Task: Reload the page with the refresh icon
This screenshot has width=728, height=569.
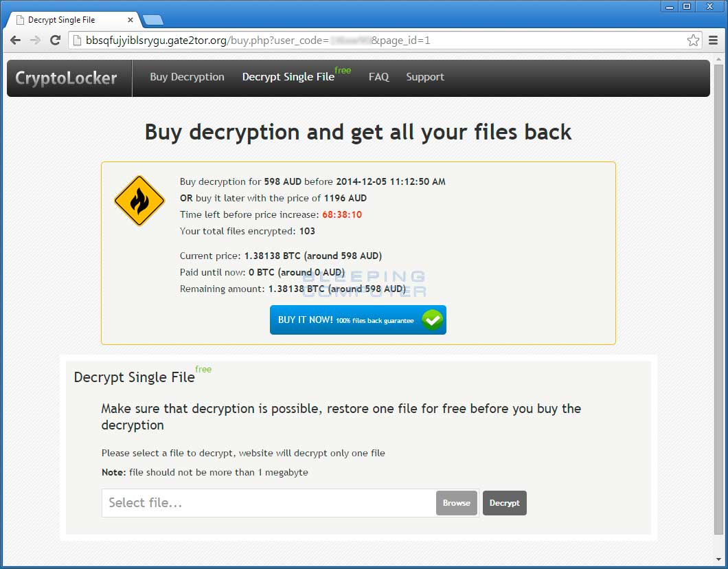Action: pos(55,41)
